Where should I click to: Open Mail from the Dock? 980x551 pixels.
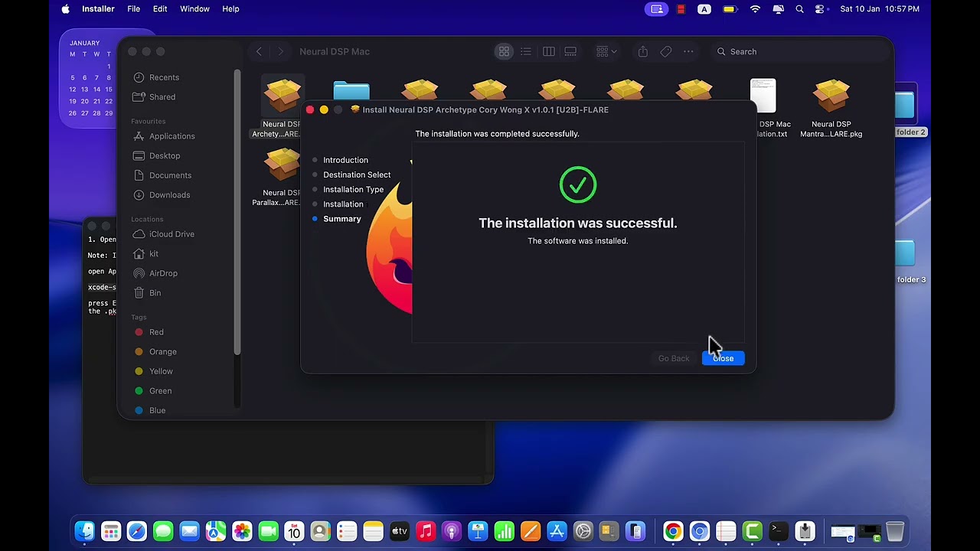189,531
